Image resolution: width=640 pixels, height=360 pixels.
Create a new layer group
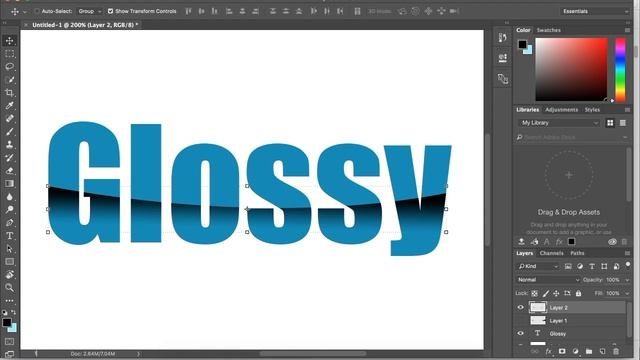pos(589,351)
